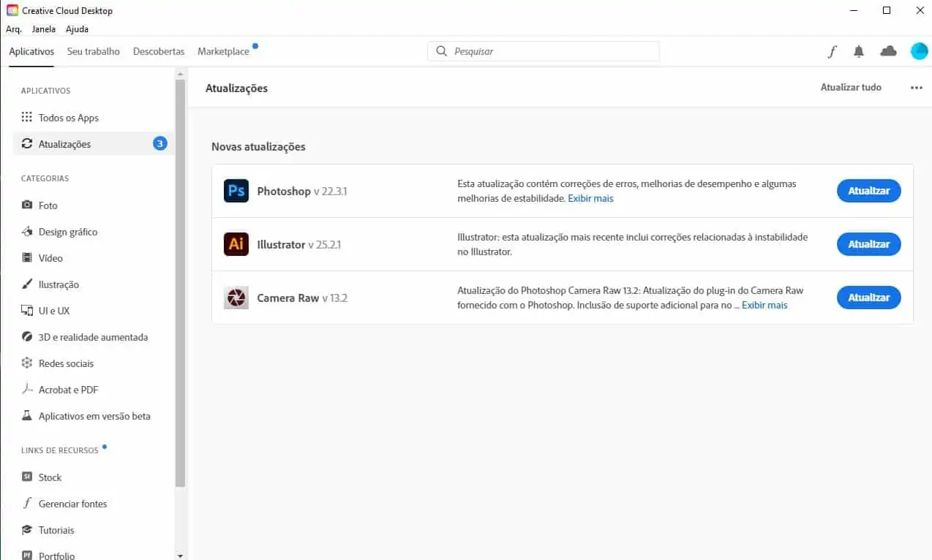Select Todos os Apps in sidebar
The width and height of the screenshot is (932, 560).
point(68,118)
